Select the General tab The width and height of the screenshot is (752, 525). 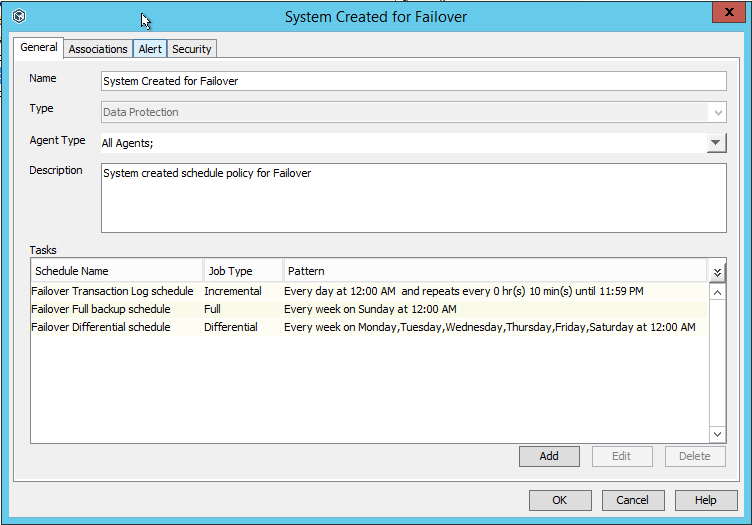click(x=39, y=48)
